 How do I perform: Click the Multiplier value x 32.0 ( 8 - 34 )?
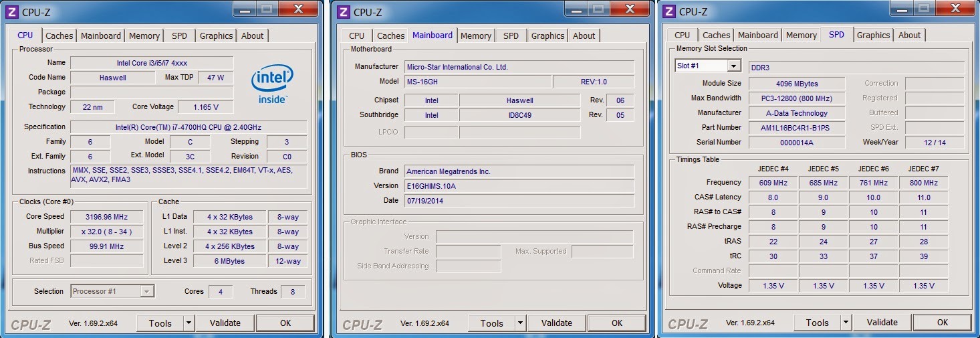coord(107,232)
